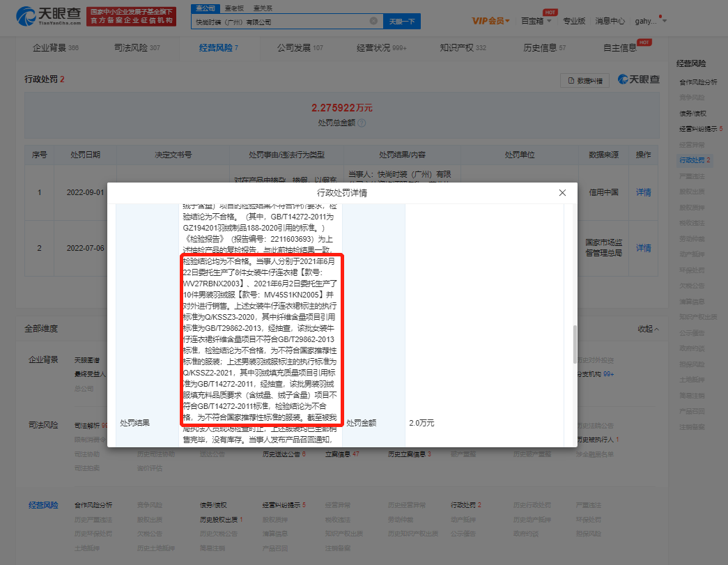The height and width of the screenshot is (565, 728).
Task: Open 详情 for the 国家市场监督管理总局 row
Action: coord(643,248)
